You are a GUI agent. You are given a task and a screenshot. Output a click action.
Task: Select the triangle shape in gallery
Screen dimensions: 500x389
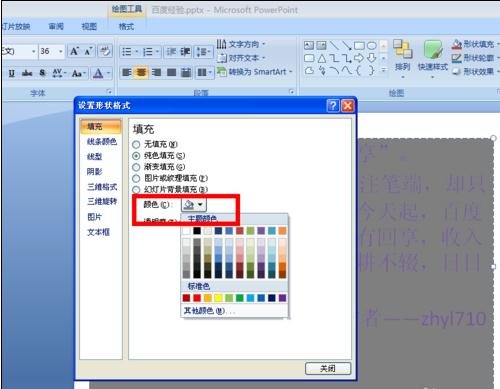click(x=322, y=59)
